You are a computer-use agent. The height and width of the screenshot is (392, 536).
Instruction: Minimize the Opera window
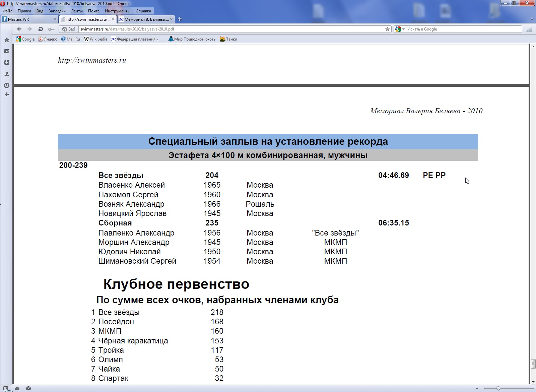[505, 3]
